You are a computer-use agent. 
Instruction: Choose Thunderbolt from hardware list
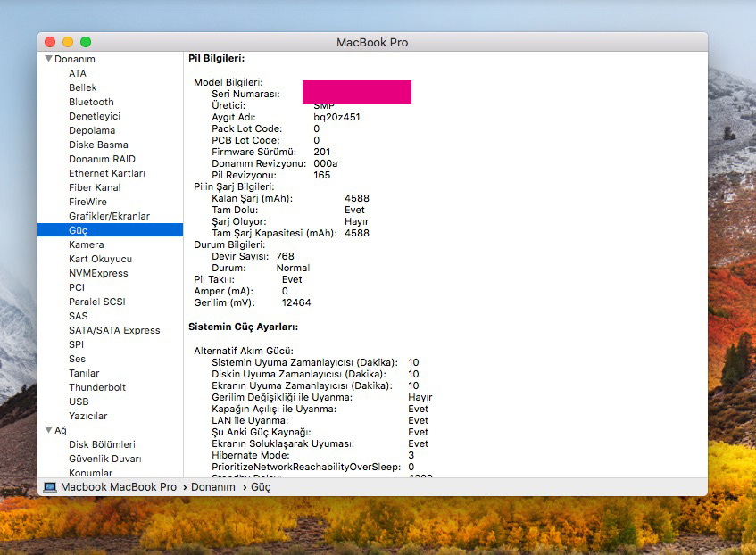[97, 387]
